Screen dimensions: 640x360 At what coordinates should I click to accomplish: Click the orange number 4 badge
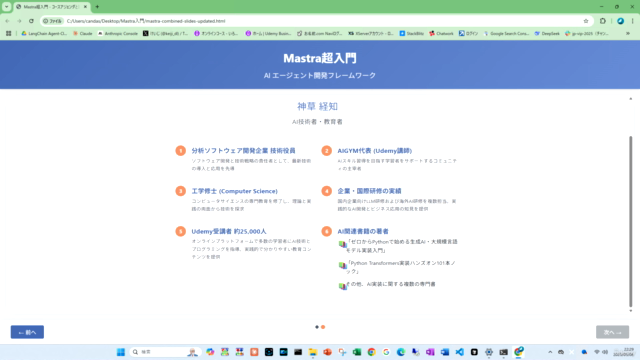(327, 191)
